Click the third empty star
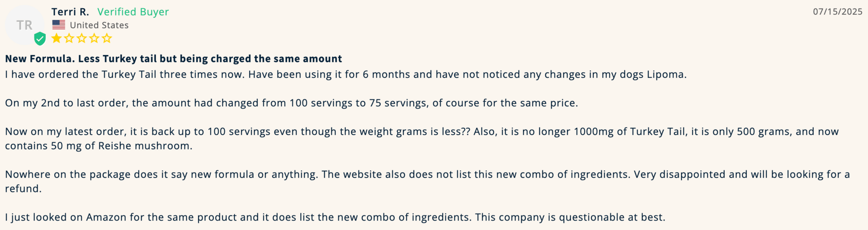 [82, 38]
